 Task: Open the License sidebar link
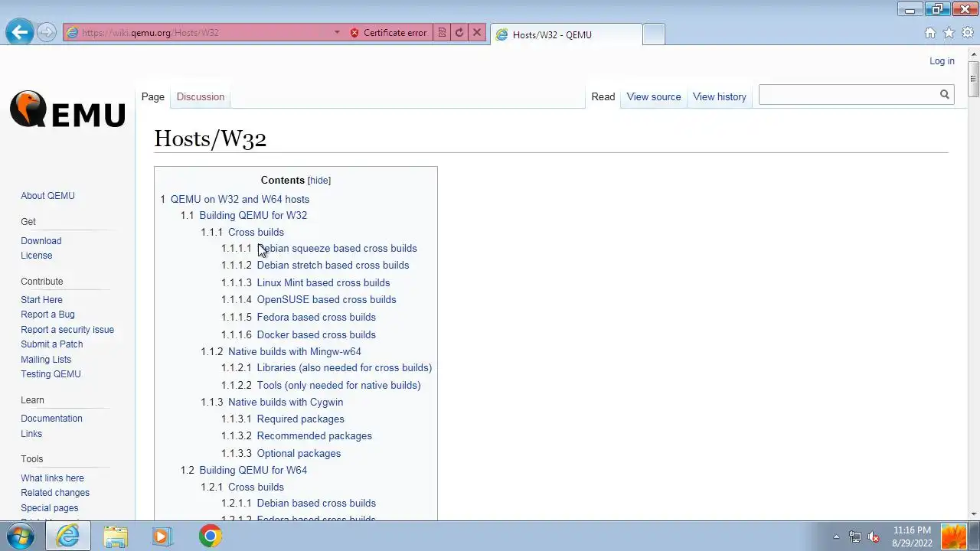point(37,256)
